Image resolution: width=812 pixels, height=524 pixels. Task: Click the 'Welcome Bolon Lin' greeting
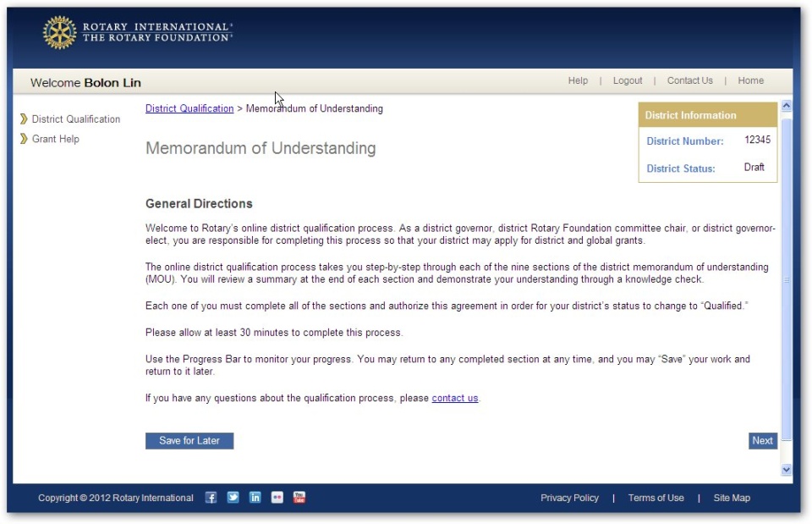point(85,82)
